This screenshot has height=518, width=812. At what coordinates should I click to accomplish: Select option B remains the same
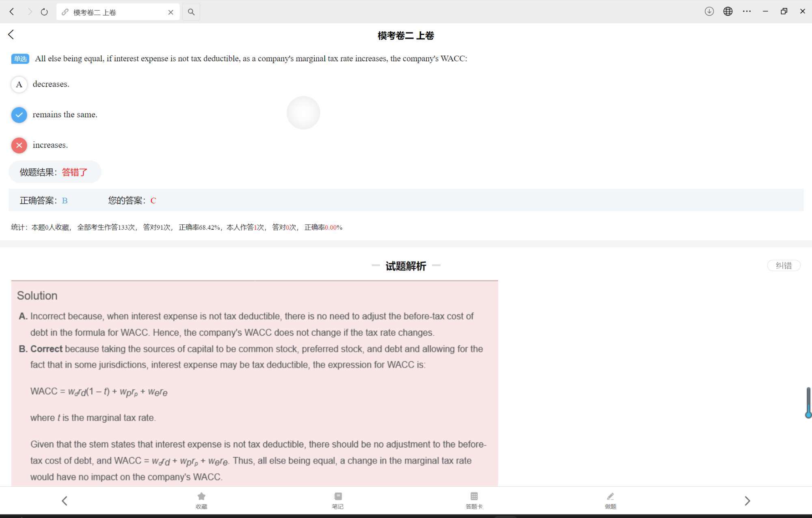pyautogui.click(x=19, y=115)
